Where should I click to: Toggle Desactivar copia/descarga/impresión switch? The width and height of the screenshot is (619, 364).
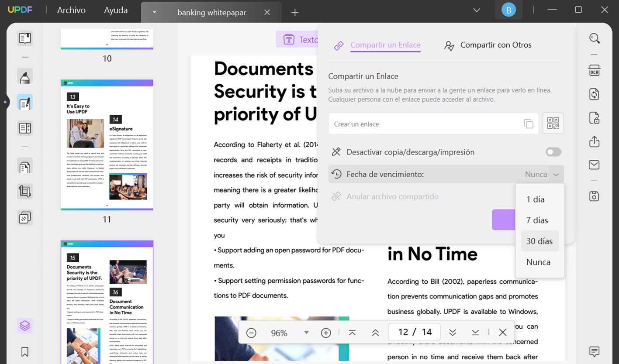[x=553, y=152]
